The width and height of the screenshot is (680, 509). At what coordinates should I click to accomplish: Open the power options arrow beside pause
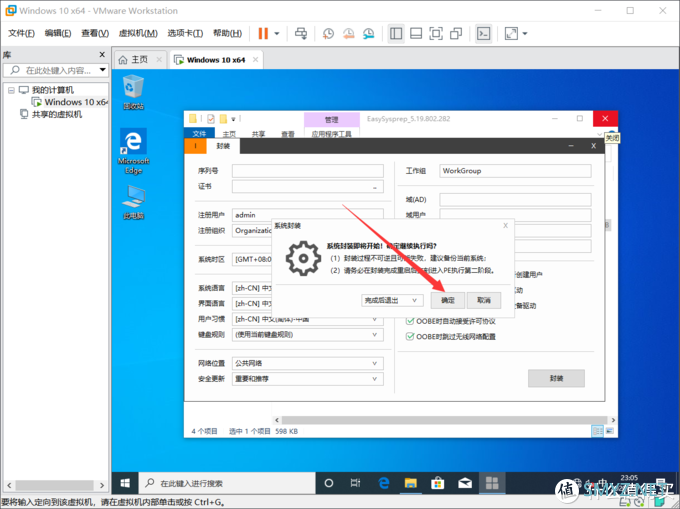point(277,33)
